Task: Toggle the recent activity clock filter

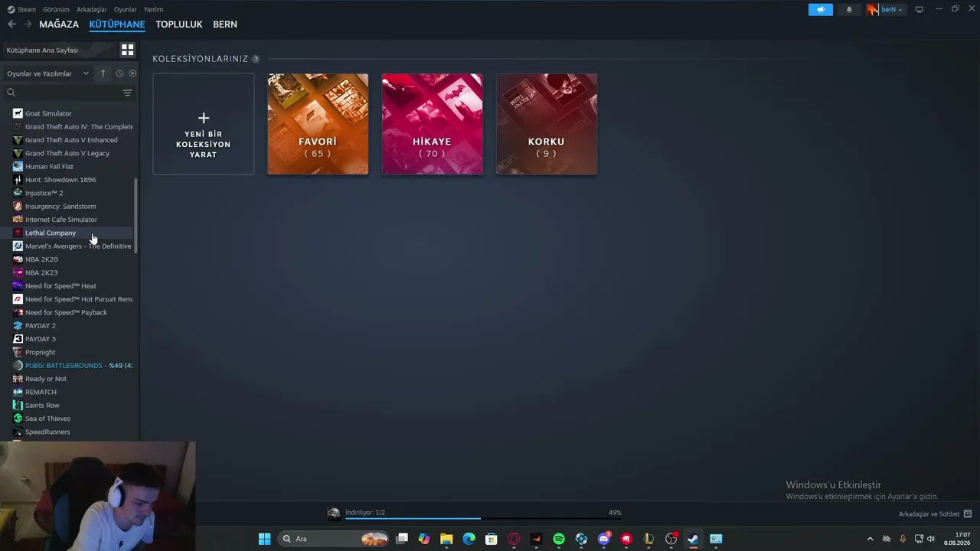Action: tap(119, 73)
